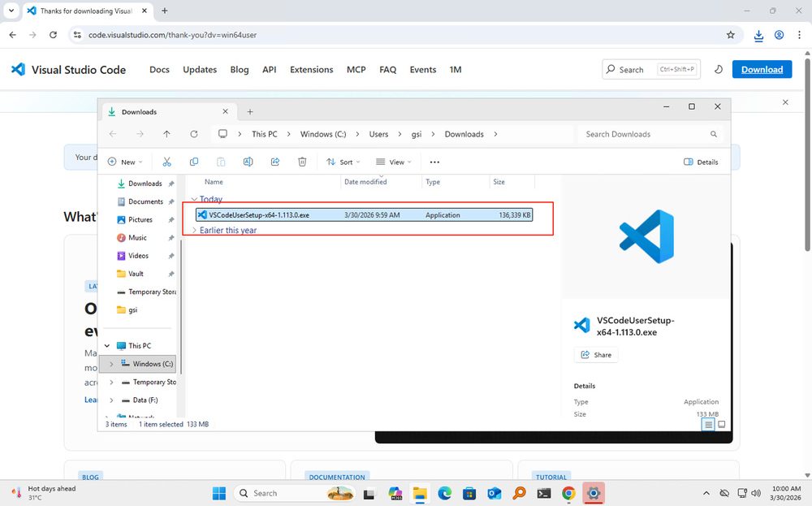
Task: Expand the Windows (C:) tree node
Action: click(111, 364)
